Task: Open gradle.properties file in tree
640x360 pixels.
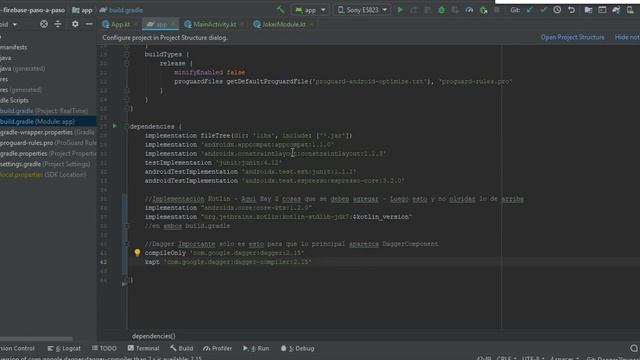Action: click(x=48, y=153)
